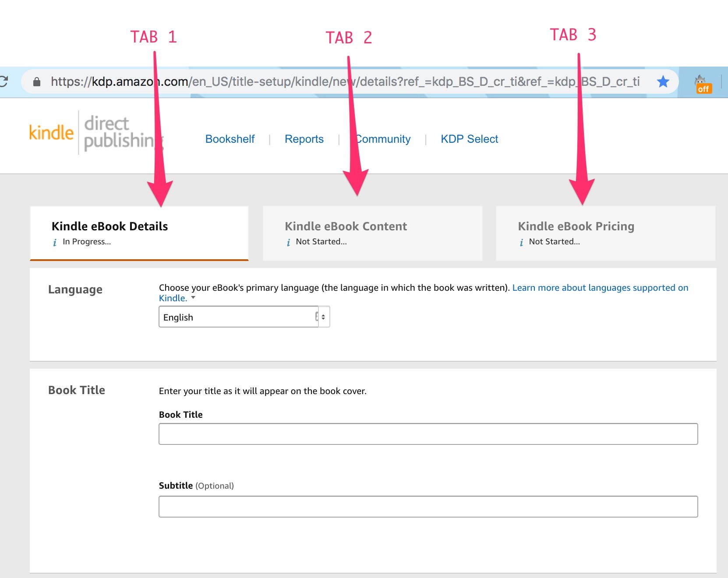Screen dimensions: 728x578
Task: Click info icon under Kindle eBook Pricing
Action: [521, 242]
